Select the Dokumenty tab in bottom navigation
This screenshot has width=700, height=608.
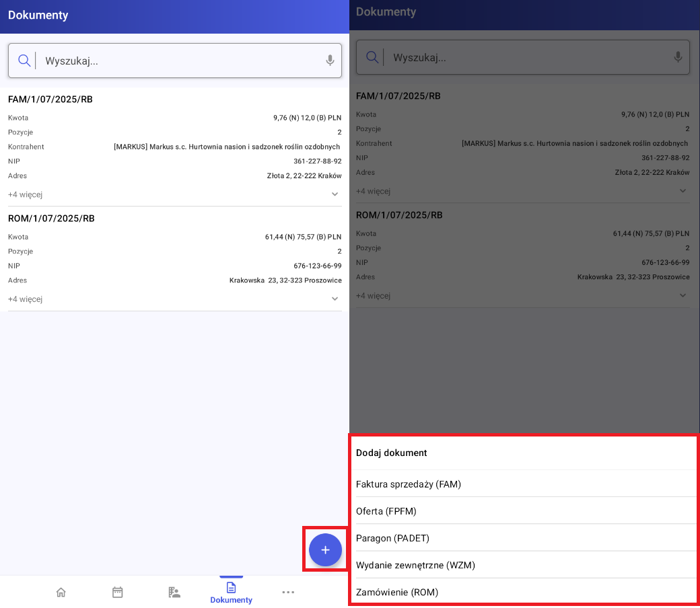(x=232, y=593)
